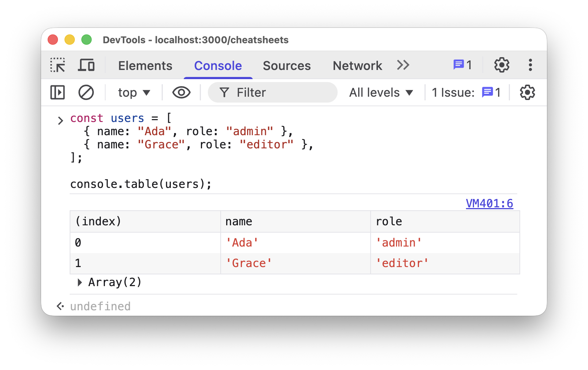Viewport: 588px width, 370px height.
Task: Select the 'Grace' table cell
Action: 296,263
